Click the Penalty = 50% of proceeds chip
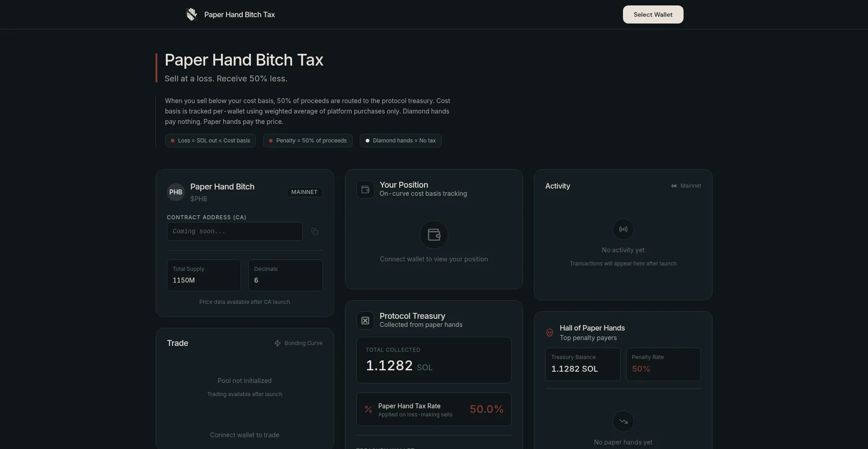This screenshot has height=449, width=868. (x=307, y=141)
